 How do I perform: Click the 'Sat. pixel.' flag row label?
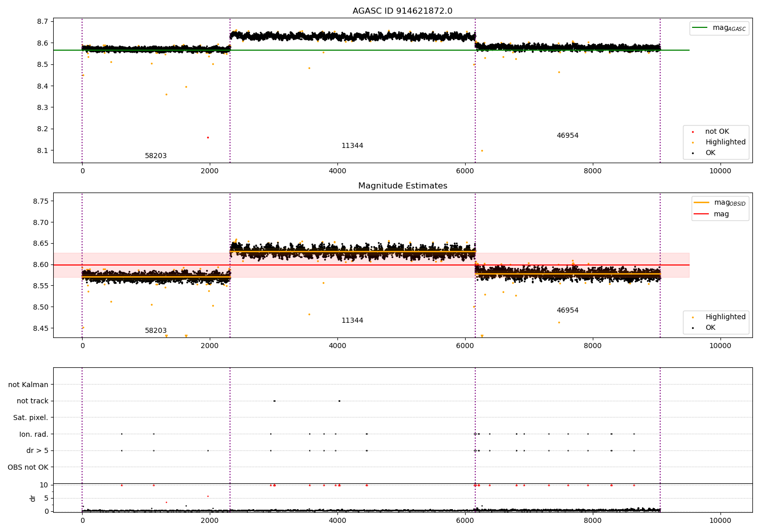[31, 418]
